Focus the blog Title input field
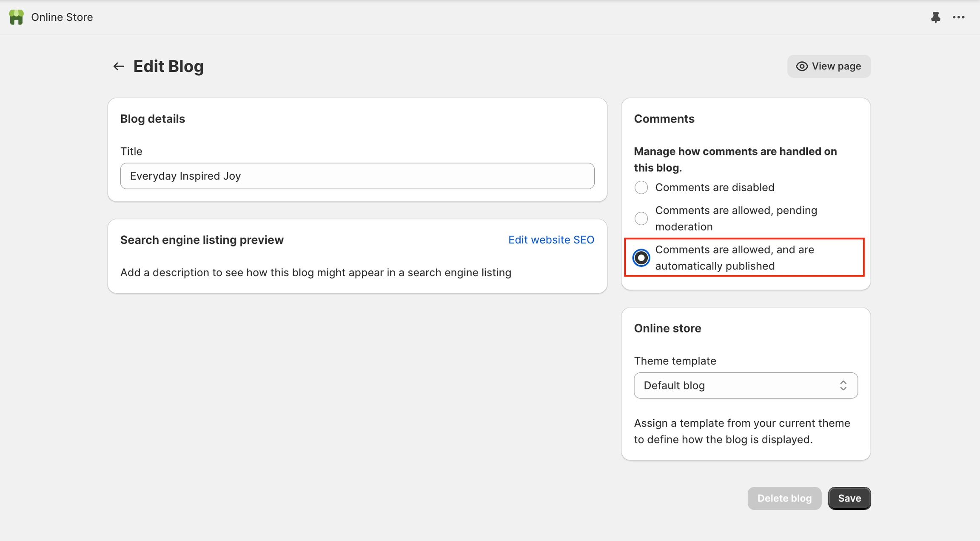The width and height of the screenshot is (980, 541). (x=357, y=176)
